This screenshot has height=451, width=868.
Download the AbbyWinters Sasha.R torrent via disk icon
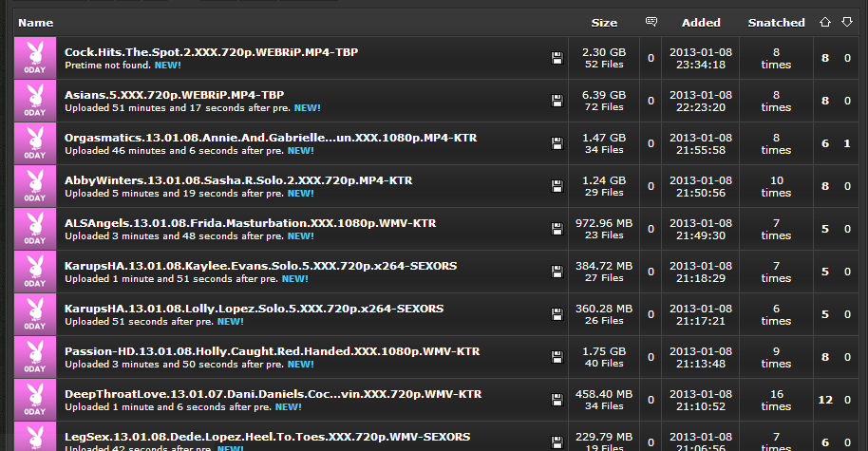pyautogui.click(x=557, y=187)
